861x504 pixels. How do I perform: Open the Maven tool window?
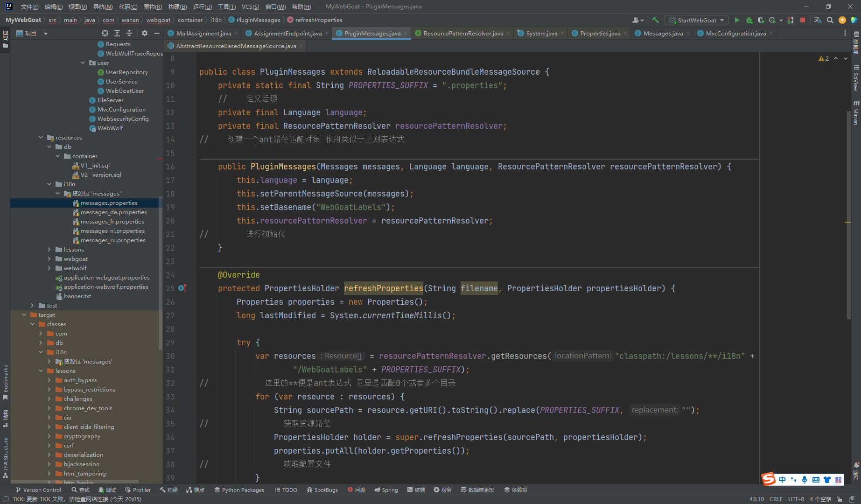click(x=856, y=113)
